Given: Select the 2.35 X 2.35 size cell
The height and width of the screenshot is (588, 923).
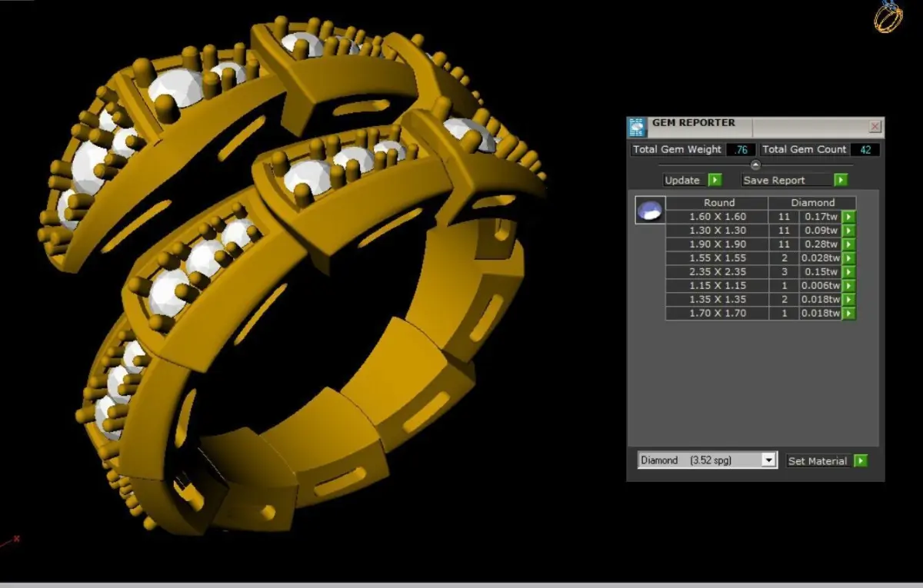Looking at the screenshot, I should [x=717, y=272].
